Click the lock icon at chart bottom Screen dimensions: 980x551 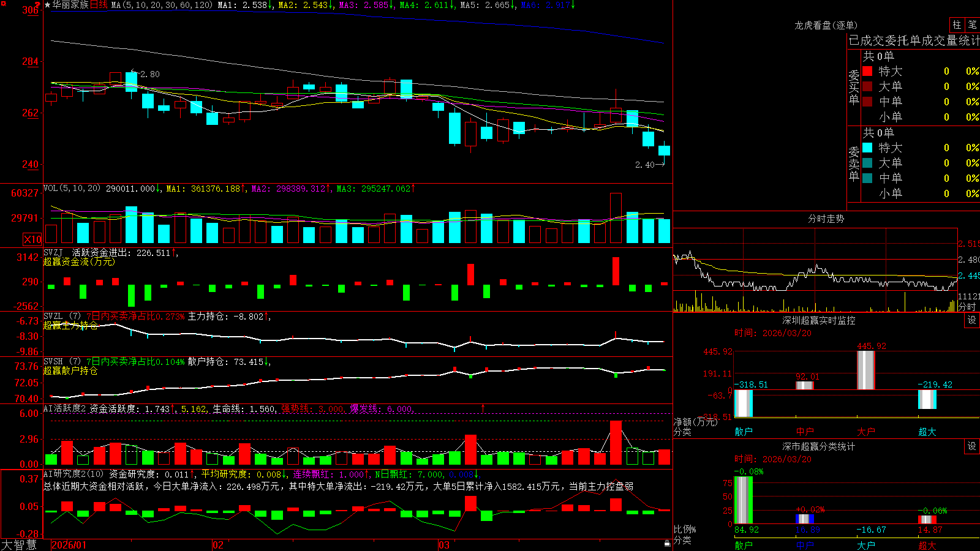click(x=668, y=544)
